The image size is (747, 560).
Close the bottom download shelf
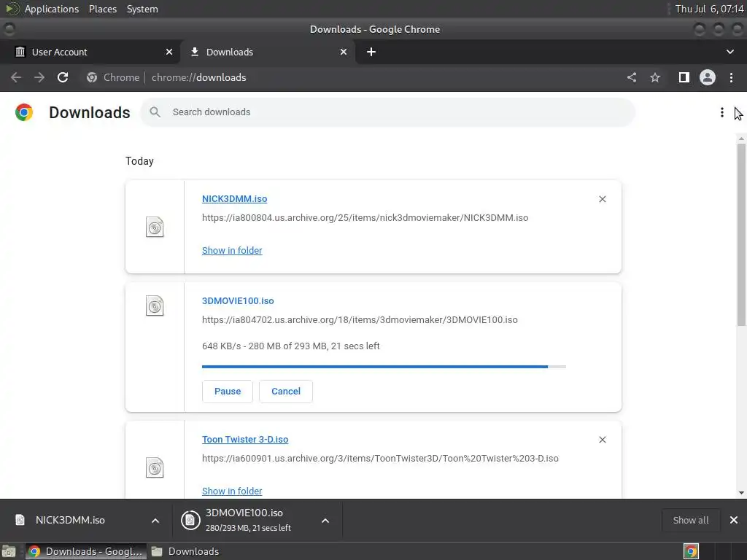734,520
